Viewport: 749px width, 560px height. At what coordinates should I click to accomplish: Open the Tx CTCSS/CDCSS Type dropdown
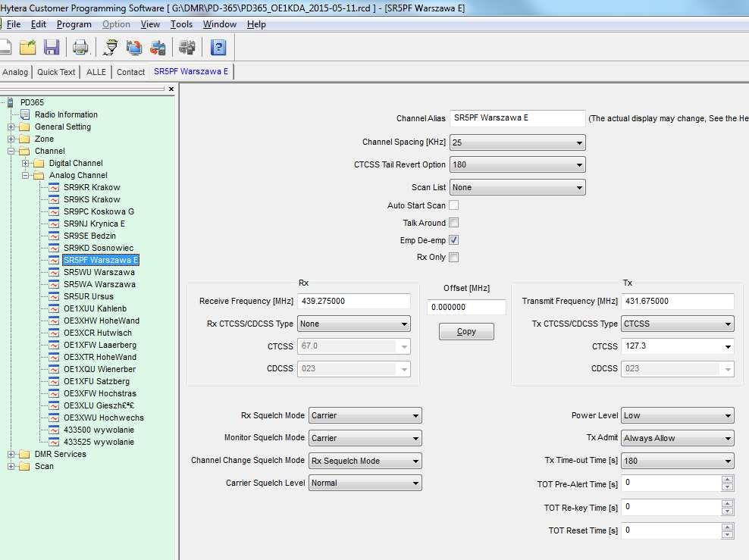(x=678, y=324)
